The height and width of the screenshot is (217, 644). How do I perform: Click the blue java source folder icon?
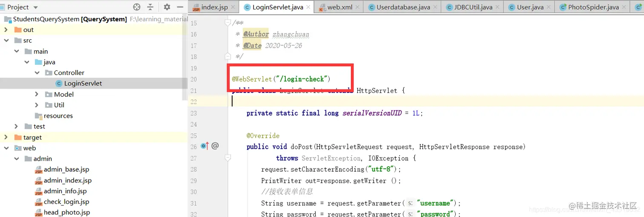38,62
